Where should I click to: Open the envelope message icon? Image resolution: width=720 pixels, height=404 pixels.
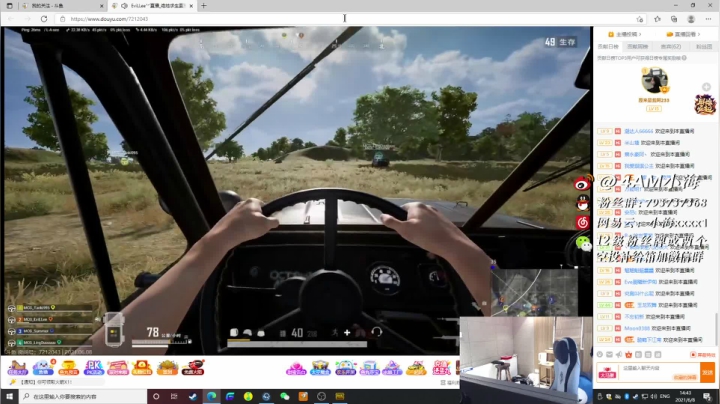609,354
